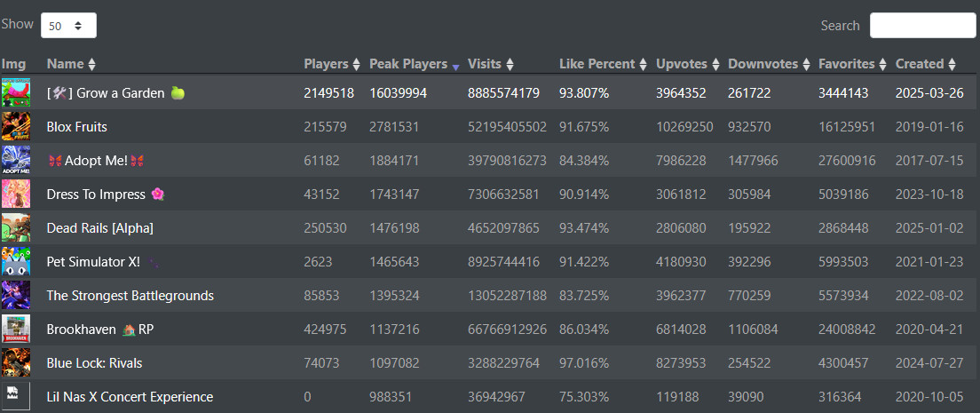The width and height of the screenshot is (980, 413).
Task: Select downvotes value 195922
Action: [749, 228]
